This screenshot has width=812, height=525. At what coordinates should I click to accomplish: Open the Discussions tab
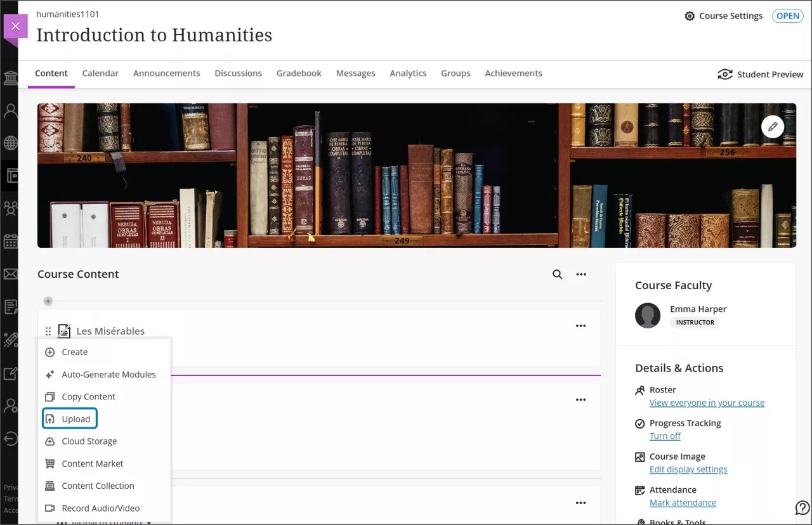(x=238, y=73)
